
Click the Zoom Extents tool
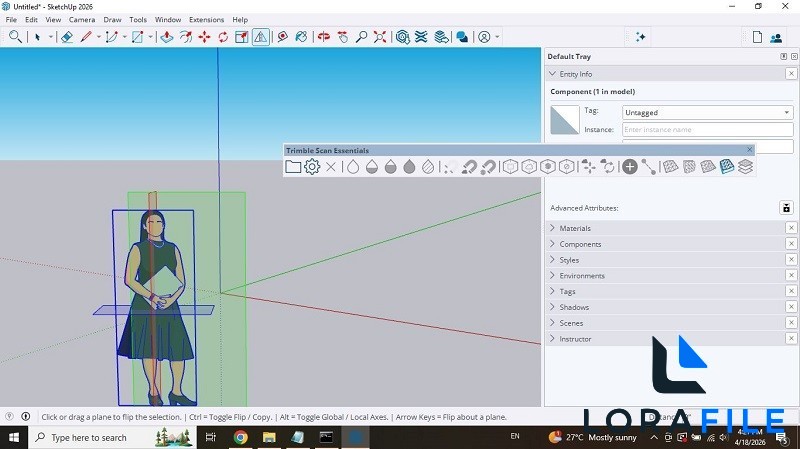pyautogui.click(x=380, y=37)
